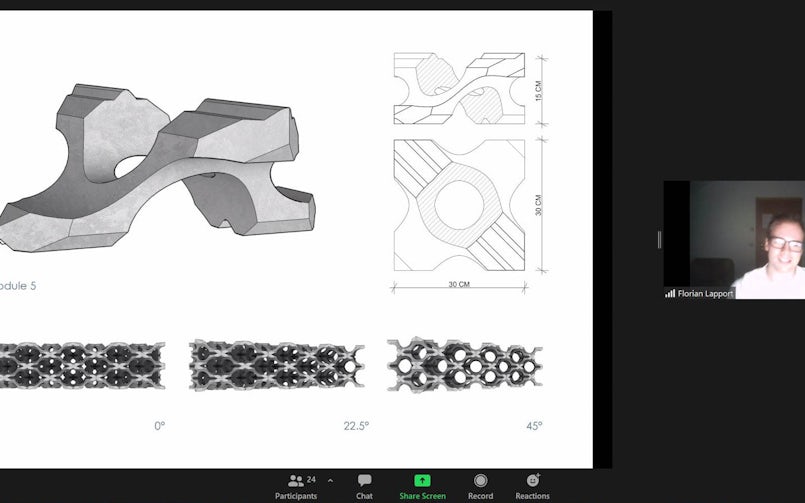Click the 15 CM section elevation drawing
The image size is (805, 503).
click(x=460, y=89)
